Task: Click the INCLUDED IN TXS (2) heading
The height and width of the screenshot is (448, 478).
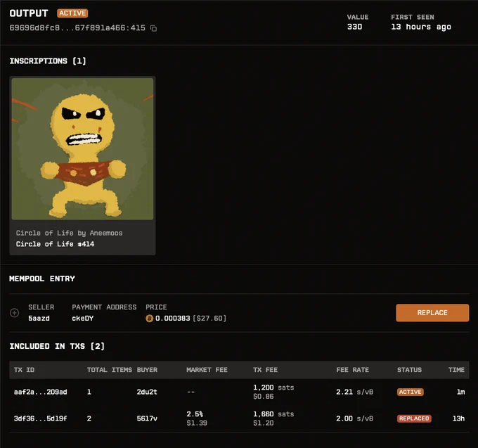Action: 57,346
